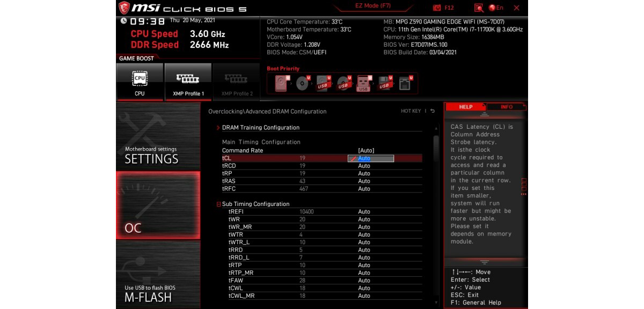The height and width of the screenshot is (309, 644).
Task: Select the tRFC Auto value field
Action: tap(364, 189)
